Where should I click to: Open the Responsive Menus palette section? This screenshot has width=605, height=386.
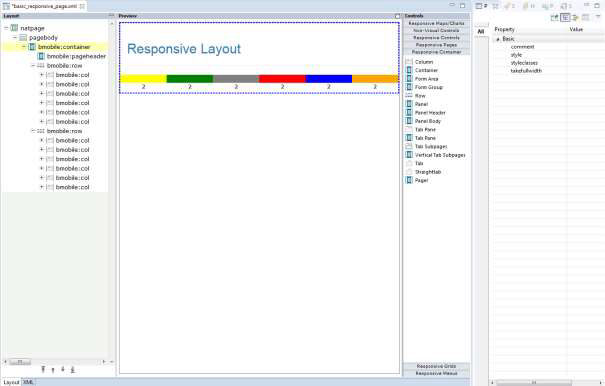pyautogui.click(x=436, y=373)
